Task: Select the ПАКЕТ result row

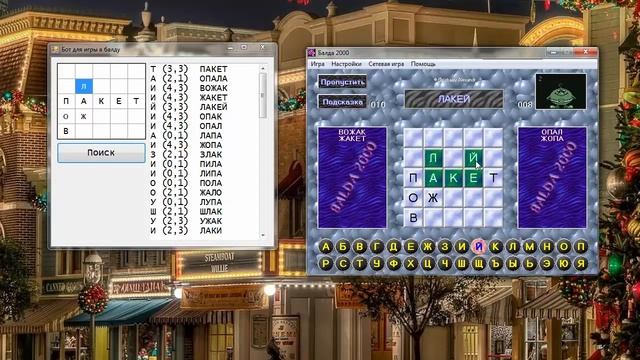Action: click(x=203, y=69)
